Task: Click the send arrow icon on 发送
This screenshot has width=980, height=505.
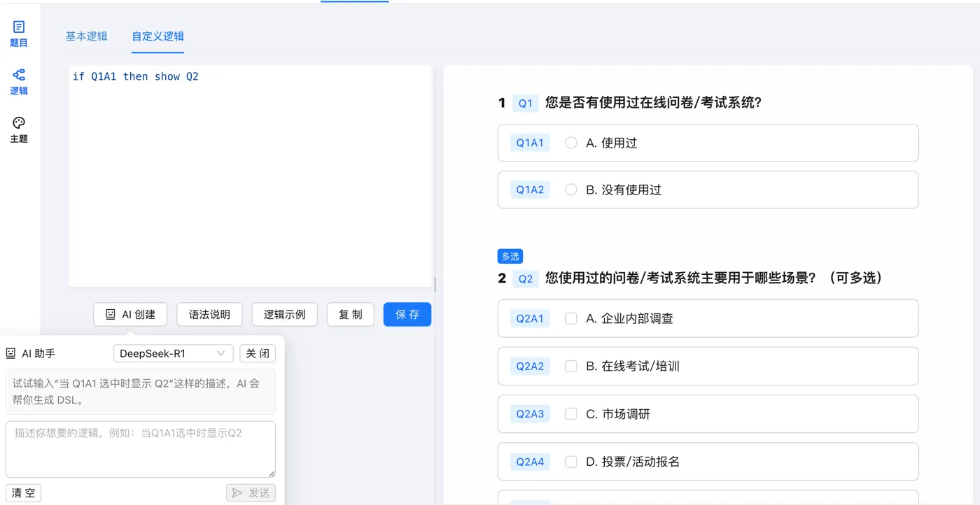Action: tap(237, 493)
